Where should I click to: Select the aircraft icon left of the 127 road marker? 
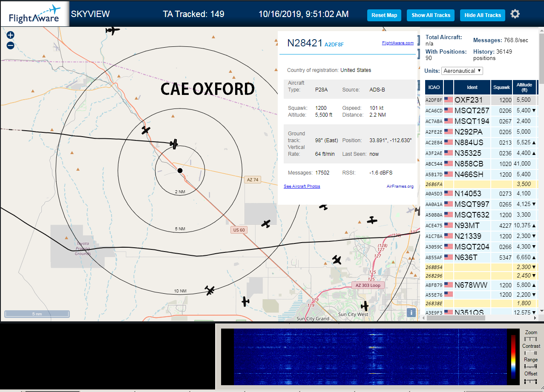coord(337,259)
